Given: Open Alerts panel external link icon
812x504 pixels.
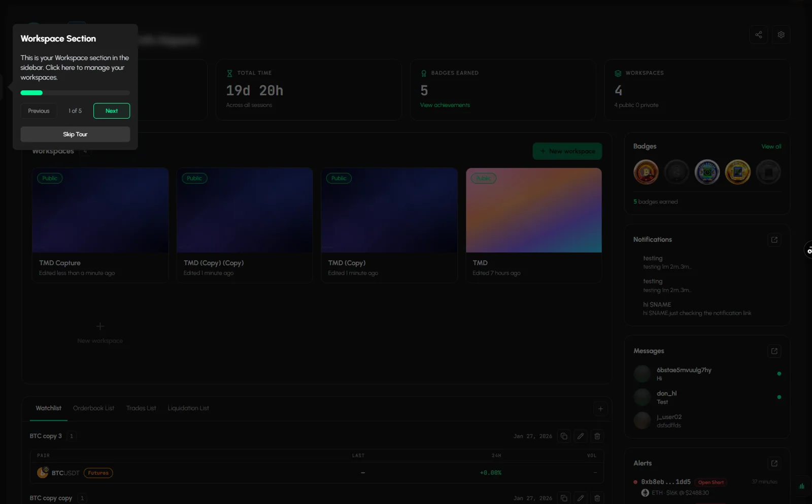Looking at the screenshot, I should pyautogui.click(x=774, y=463).
